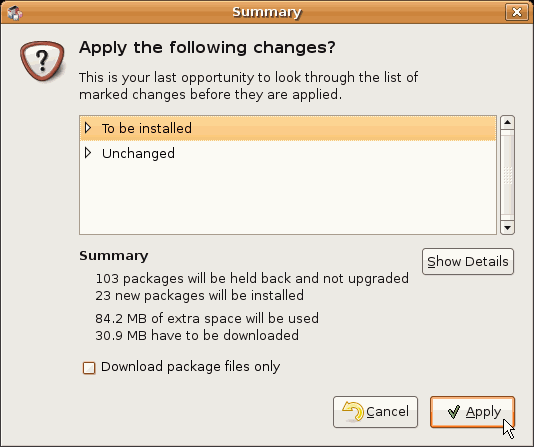534x447 pixels.
Task: Click the 23 new packages summary line
Action: pos(200,296)
